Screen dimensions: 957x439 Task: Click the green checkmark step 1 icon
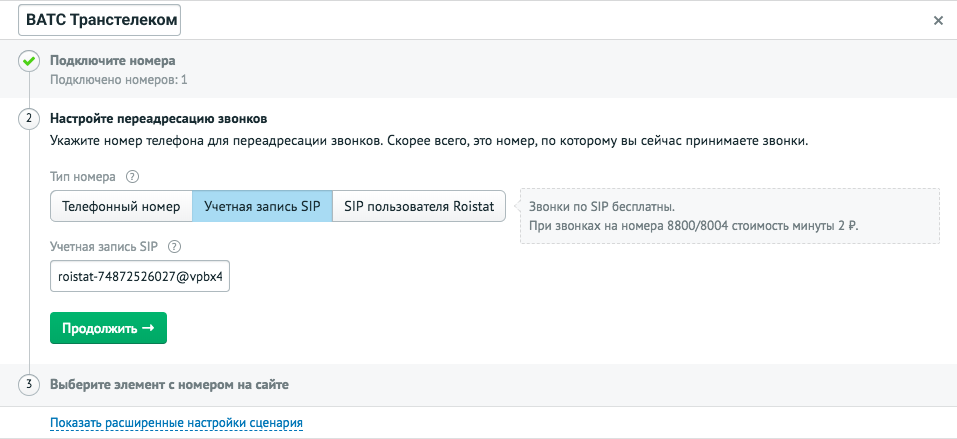29,62
